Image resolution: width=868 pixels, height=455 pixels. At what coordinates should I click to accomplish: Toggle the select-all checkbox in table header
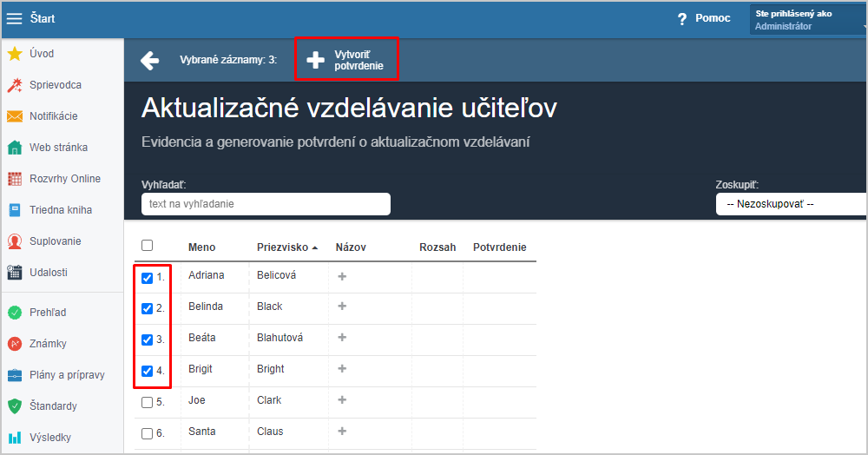pyautogui.click(x=148, y=245)
